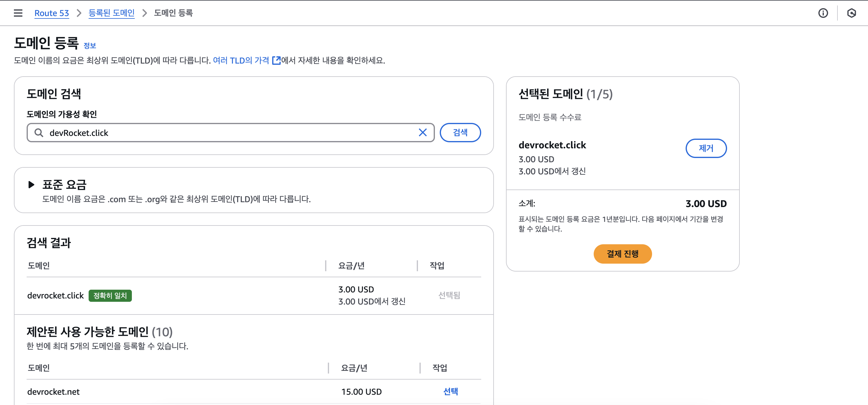
Task: Open the external link icon beside TLD pricing
Action: pyautogui.click(x=276, y=60)
